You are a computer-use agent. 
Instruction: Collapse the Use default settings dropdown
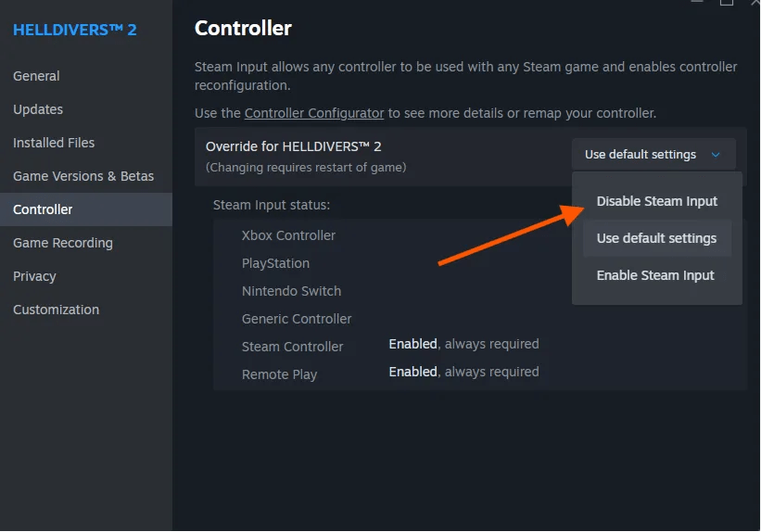click(653, 155)
